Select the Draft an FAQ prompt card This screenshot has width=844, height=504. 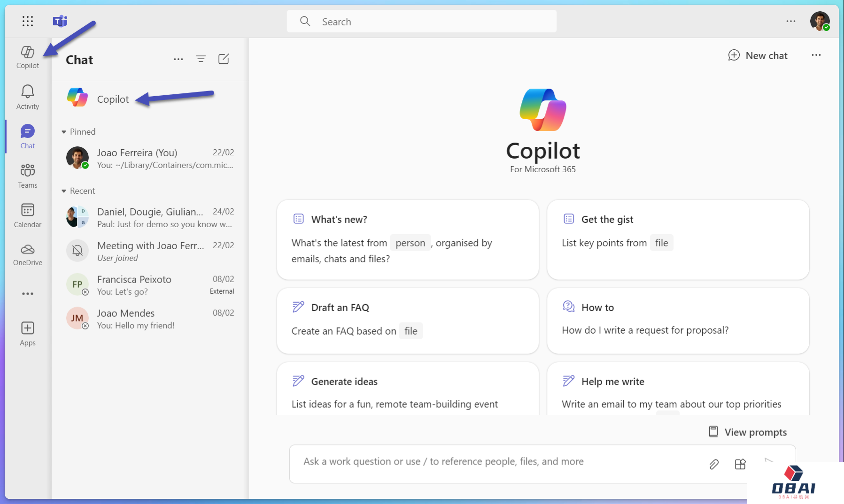tap(407, 321)
